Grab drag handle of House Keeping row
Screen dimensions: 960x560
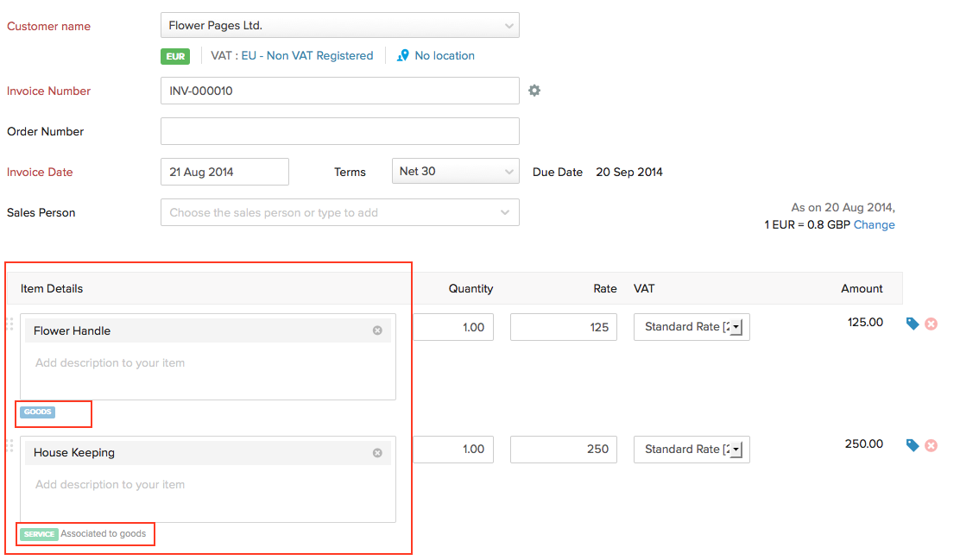pos(10,445)
